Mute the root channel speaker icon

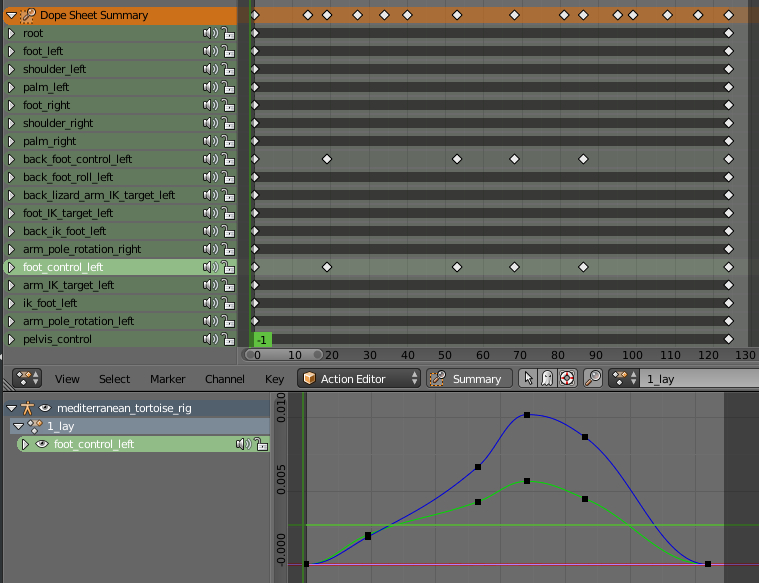[x=210, y=33]
